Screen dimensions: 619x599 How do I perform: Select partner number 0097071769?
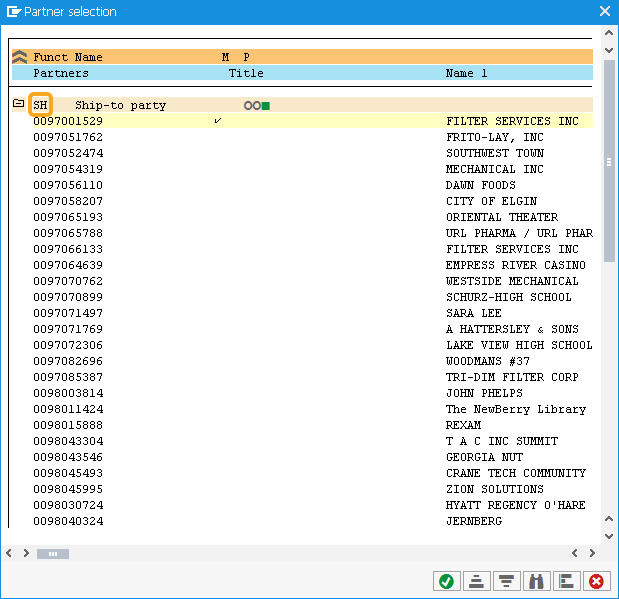(x=68, y=329)
